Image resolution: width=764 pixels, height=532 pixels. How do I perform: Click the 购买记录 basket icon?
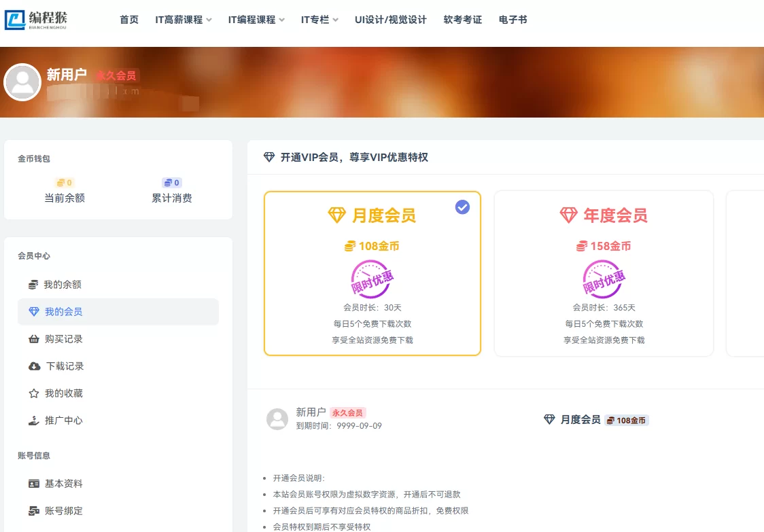tap(33, 339)
